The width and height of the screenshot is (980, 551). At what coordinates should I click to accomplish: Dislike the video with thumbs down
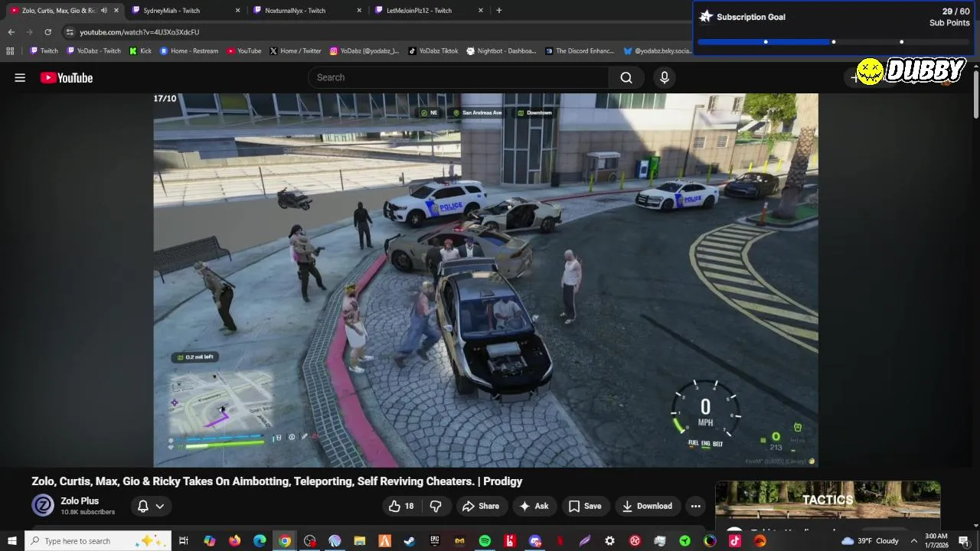(436, 506)
